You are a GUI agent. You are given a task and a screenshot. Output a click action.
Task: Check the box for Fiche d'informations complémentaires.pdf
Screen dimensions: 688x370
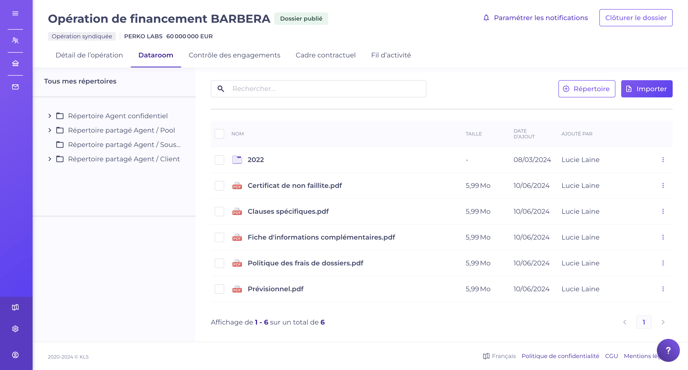pos(219,237)
